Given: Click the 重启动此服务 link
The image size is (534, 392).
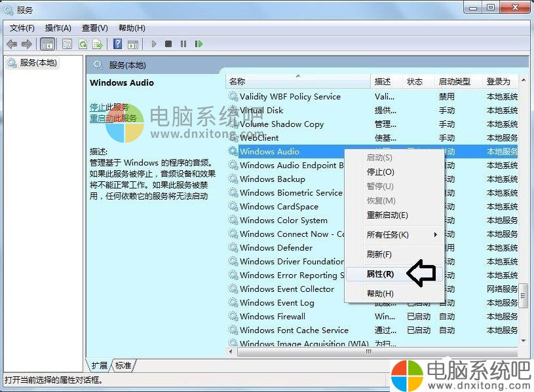Looking at the screenshot, I should click(113, 118).
